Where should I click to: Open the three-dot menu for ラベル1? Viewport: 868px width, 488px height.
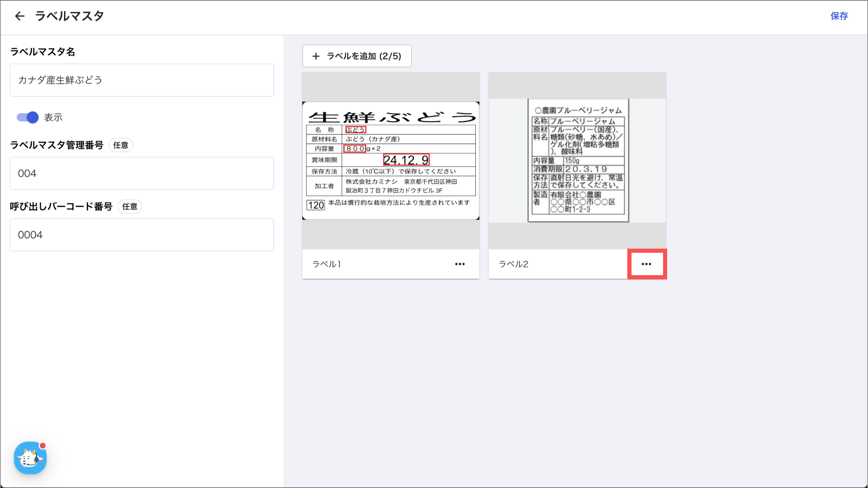pyautogui.click(x=460, y=264)
